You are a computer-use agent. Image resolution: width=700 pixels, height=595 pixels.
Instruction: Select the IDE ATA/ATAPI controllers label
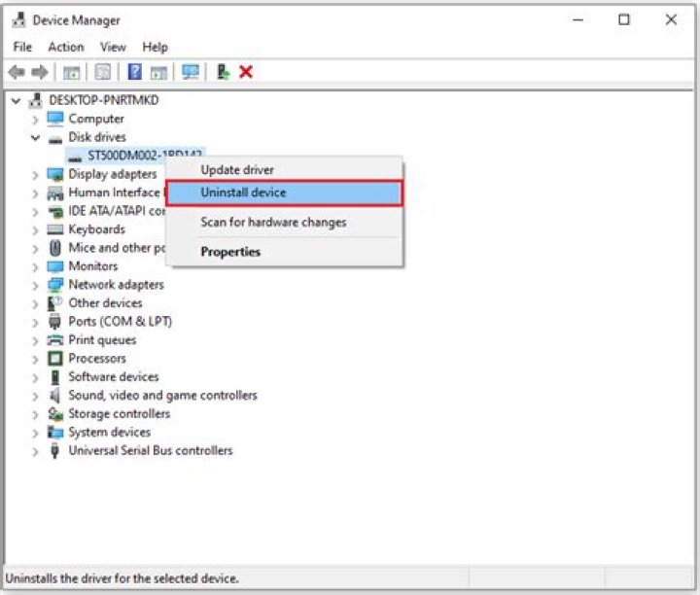117,211
